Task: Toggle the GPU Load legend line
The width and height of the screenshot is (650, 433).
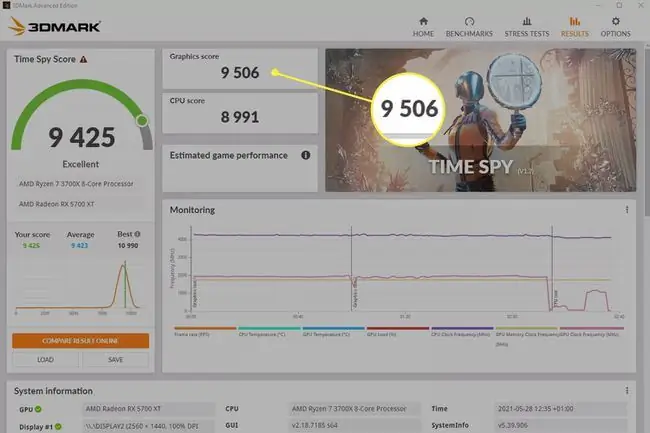Action: pyautogui.click(x=398, y=331)
